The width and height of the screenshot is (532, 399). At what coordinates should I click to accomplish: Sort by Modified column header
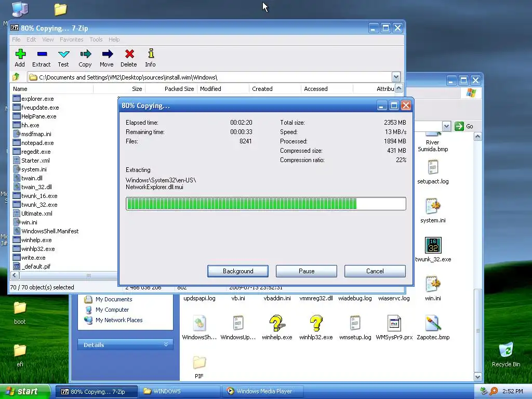tap(223, 89)
